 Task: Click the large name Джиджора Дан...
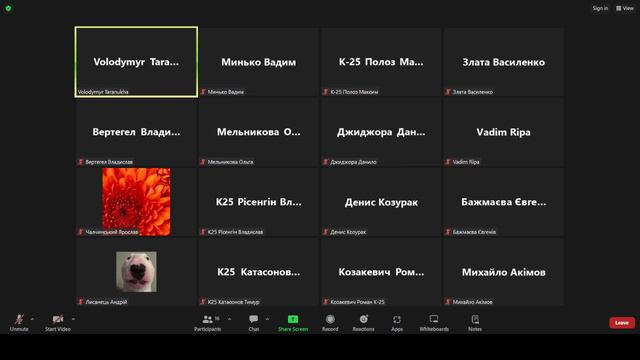tap(381, 132)
